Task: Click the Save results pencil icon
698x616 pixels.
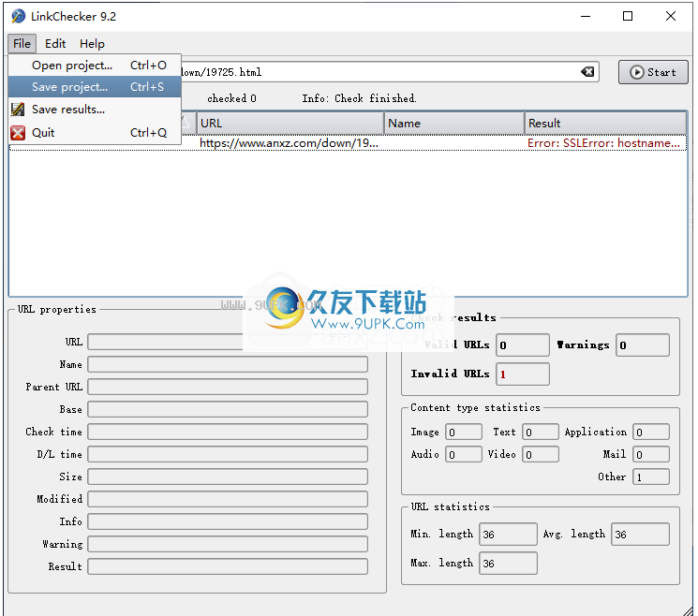Action: pyautogui.click(x=18, y=109)
